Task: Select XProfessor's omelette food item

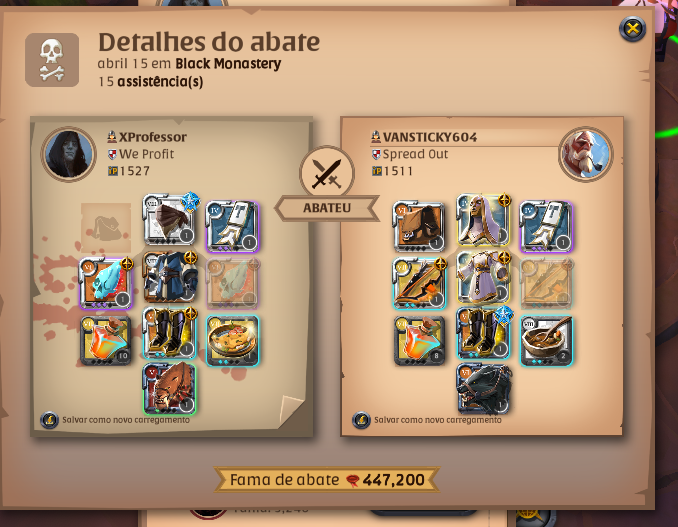Action: 233,340
